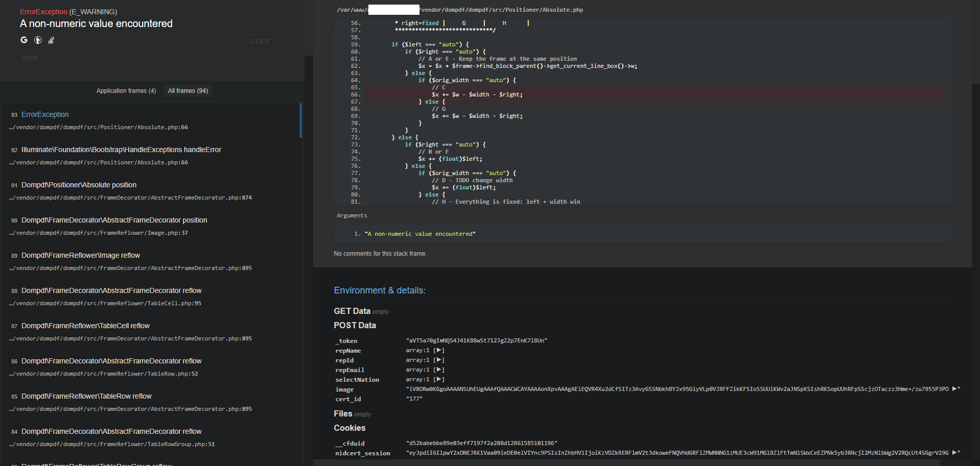The image size is (980, 466).
Task: Click the HIDE button
Action: point(31,58)
